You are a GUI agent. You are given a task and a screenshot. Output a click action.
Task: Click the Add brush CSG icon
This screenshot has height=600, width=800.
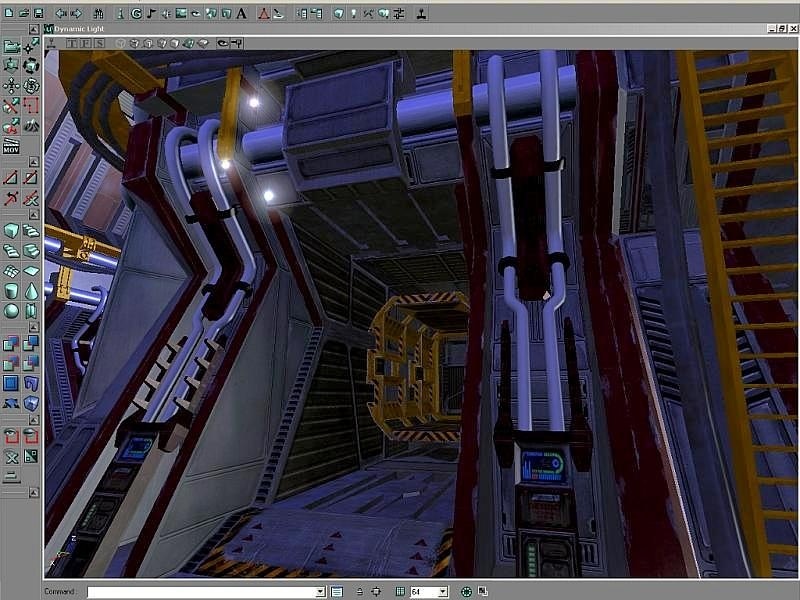pos(11,344)
